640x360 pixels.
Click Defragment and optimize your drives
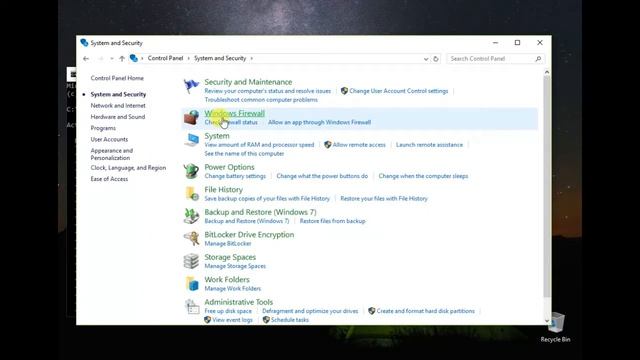click(x=310, y=311)
